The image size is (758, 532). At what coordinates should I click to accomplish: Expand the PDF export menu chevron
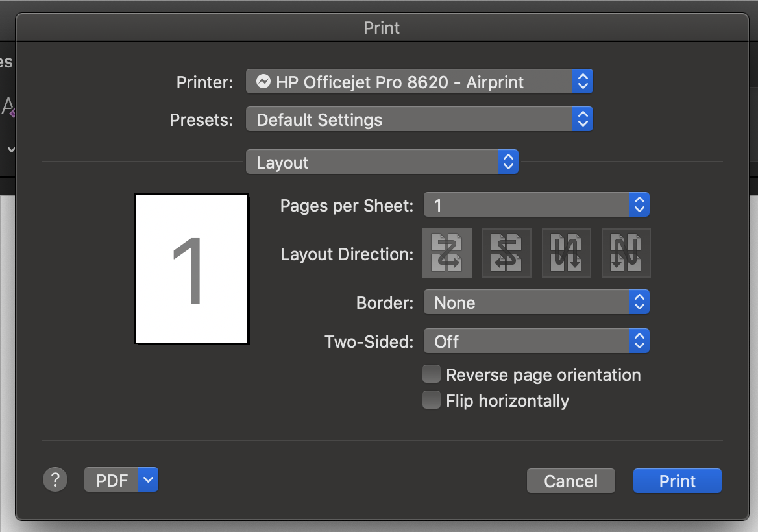point(148,479)
